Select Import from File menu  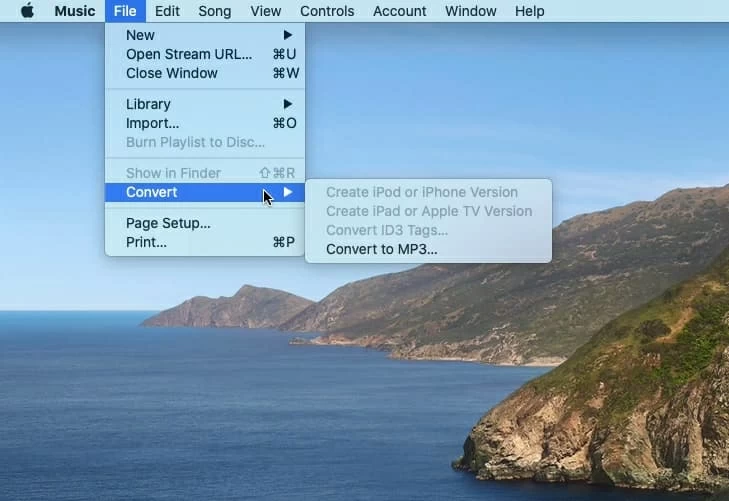coord(152,123)
